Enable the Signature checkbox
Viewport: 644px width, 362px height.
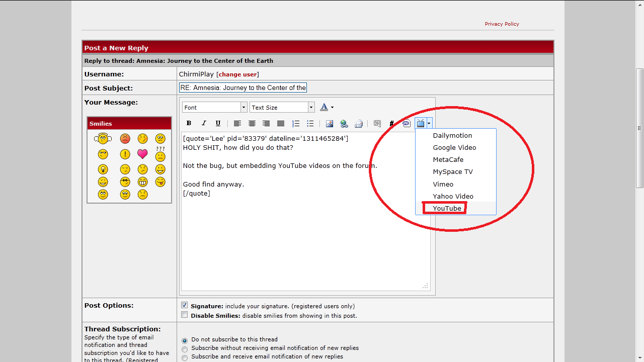click(x=185, y=305)
